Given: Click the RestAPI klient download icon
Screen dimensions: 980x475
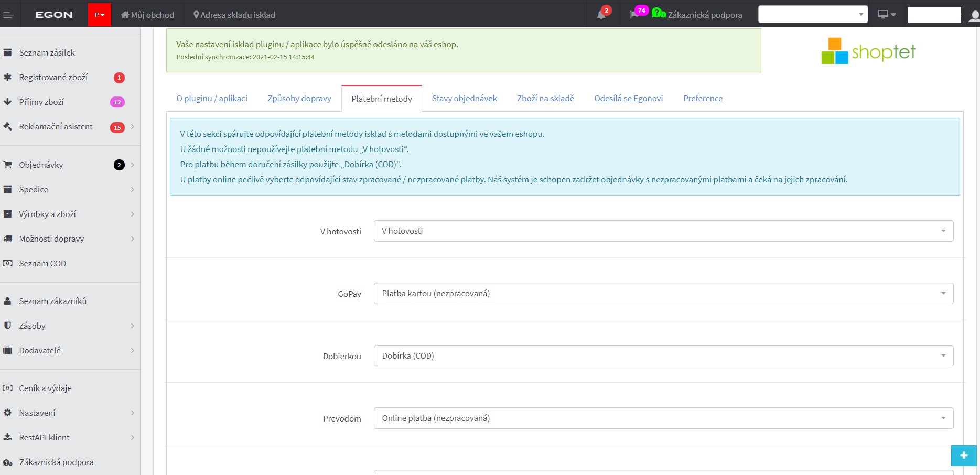Looking at the screenshot, I should 7,437.
